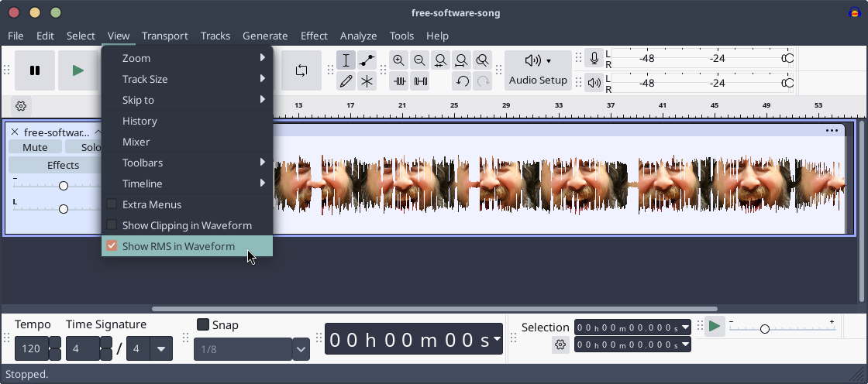Screen dimensions: 868x384
Task: Select the Multi-tool asterisk icon
Action: pyautogui.click(x=367, y=81)
